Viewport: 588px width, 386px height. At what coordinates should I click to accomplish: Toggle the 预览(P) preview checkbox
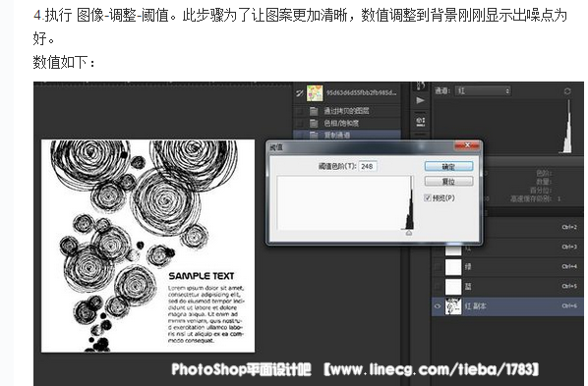428,197
